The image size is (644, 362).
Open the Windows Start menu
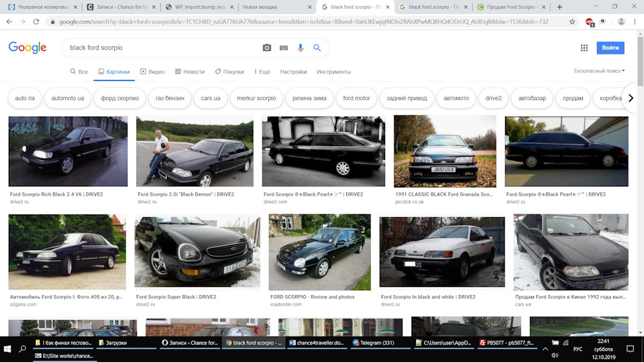pyautogui.click(x=7, y=349)
